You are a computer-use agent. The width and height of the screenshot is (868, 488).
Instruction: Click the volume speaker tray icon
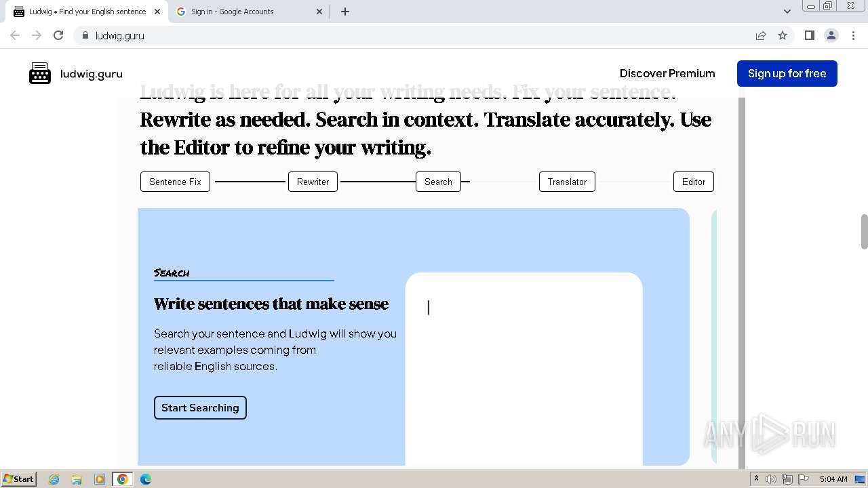[771, 479]
